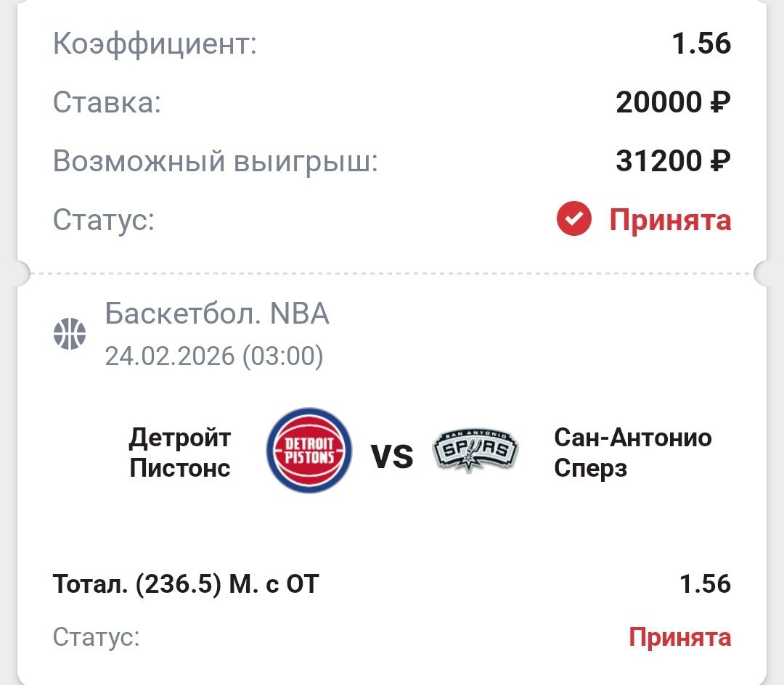Click the basketball sport icon

tap(70, 335)
